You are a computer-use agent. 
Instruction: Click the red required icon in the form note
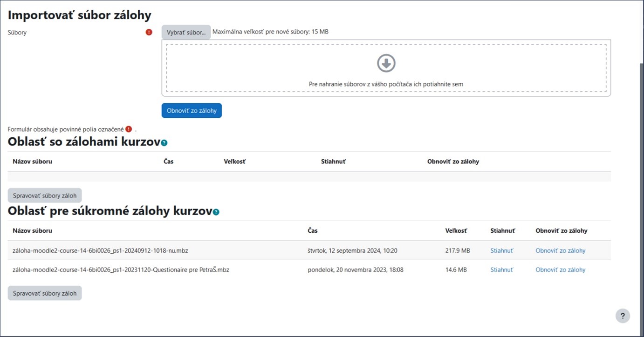(x=129, y=129)
